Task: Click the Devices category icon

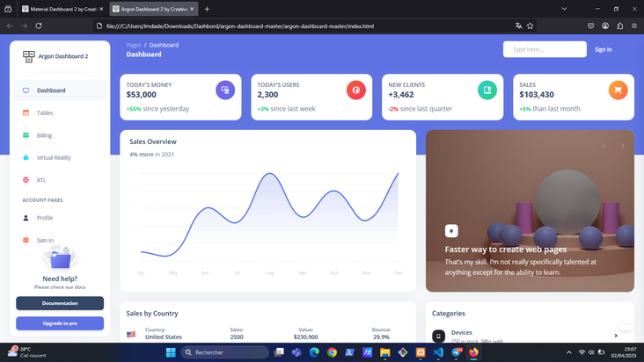Action: 438,337
